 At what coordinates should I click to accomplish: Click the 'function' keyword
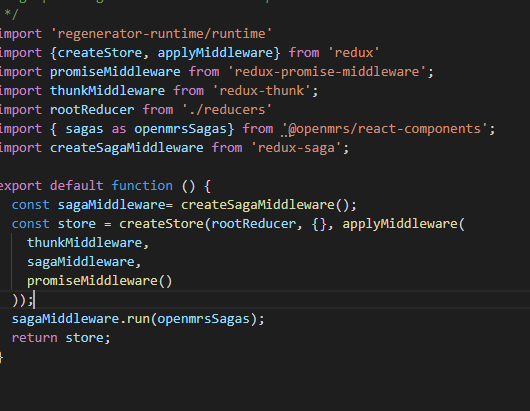(142, 186)
